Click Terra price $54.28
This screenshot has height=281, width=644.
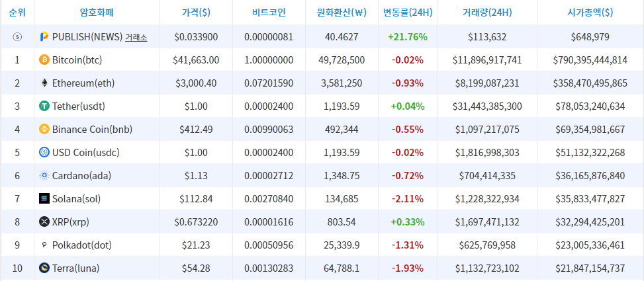tap(196, 268)
